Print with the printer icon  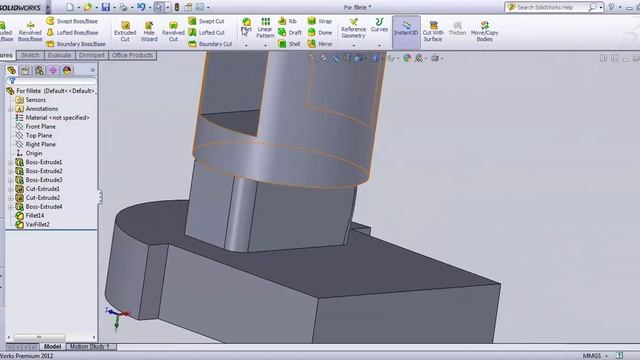pos(123,7)
